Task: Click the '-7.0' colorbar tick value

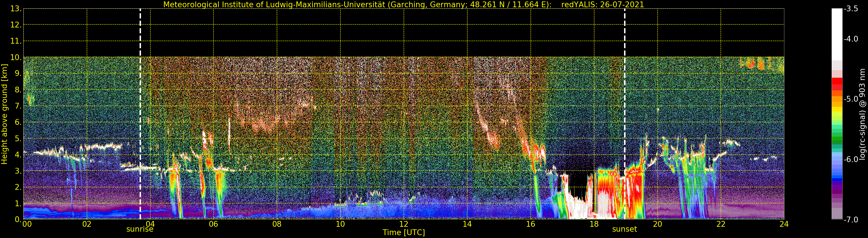Action: pos(851,220)
